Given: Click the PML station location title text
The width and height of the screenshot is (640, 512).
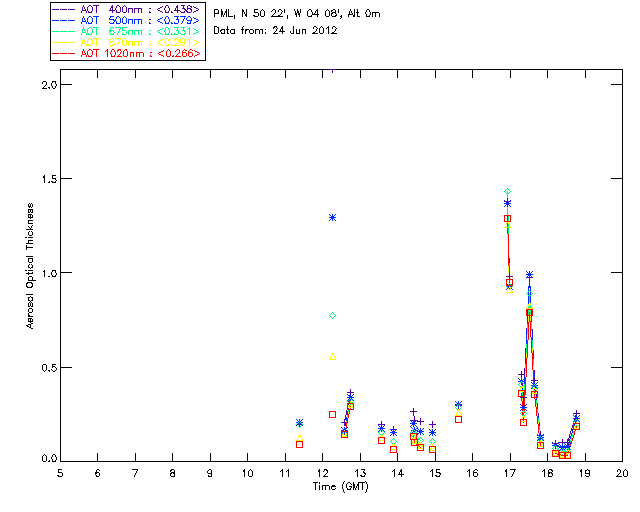Looking at the screenshot, I should (x=297, y=14).
